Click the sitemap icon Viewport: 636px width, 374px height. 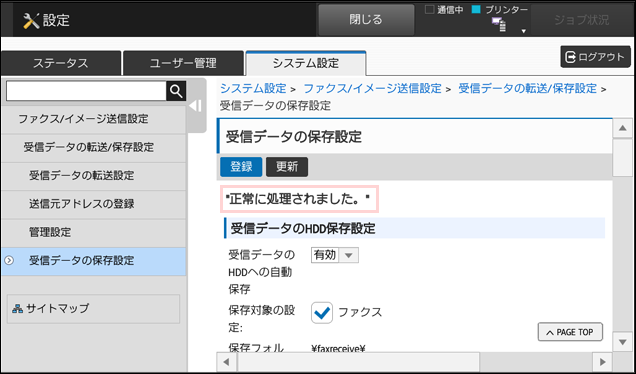[x=17, y=309]
